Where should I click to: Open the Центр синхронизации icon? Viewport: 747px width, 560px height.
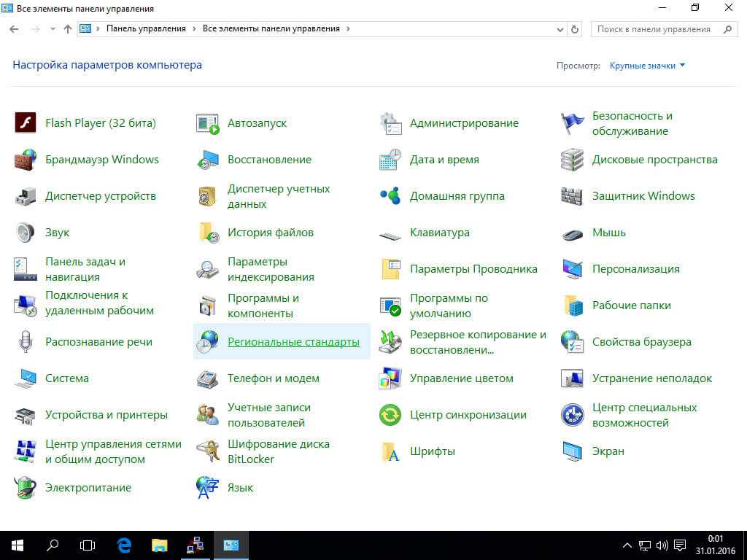[390, 415]
